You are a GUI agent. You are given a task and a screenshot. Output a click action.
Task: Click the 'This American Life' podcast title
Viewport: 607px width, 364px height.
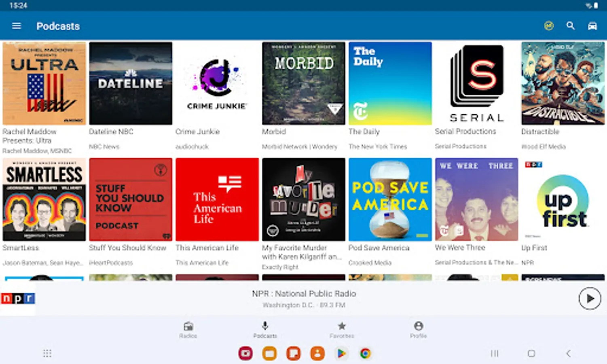207,248
